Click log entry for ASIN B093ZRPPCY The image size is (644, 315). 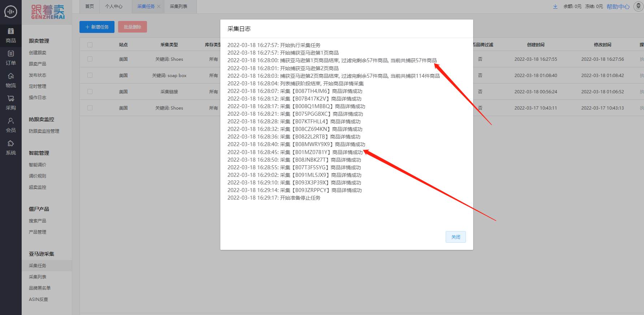point(294,190)
